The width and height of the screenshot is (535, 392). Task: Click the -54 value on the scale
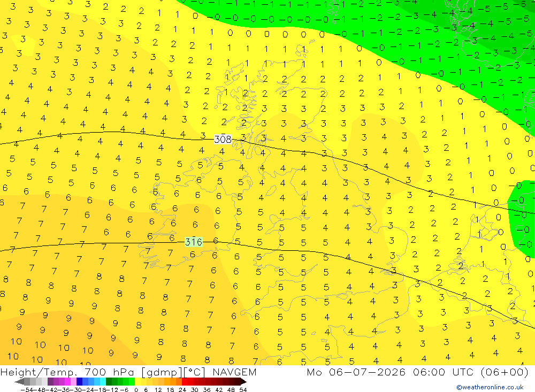coord(27,390)
